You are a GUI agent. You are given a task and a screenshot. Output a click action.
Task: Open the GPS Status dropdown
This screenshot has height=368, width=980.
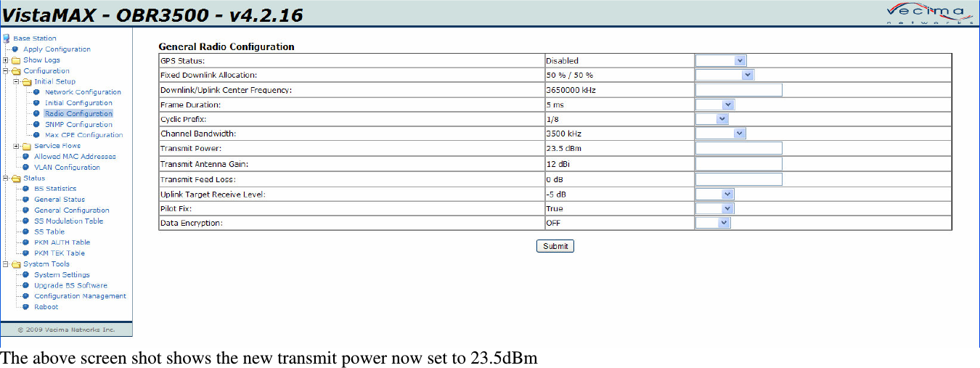coord(721,61)
